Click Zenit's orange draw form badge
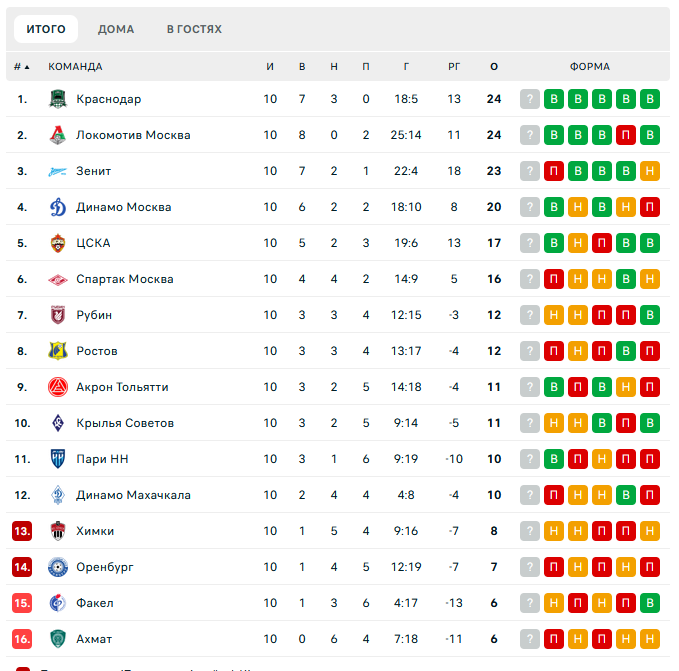The height and width of the screenshot is (671, 679). pyautogui.click(x=650, y=171)
